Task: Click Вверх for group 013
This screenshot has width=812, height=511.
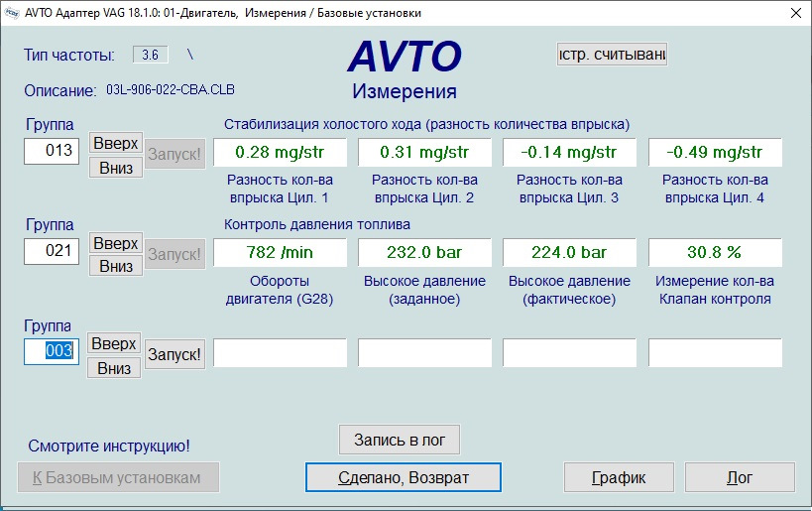Action: 115,143
